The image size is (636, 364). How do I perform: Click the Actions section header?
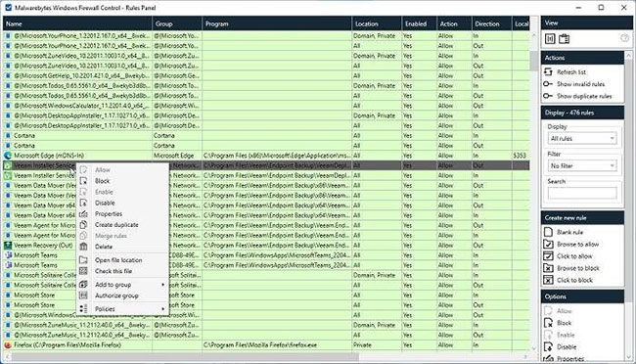pos(582,58)
